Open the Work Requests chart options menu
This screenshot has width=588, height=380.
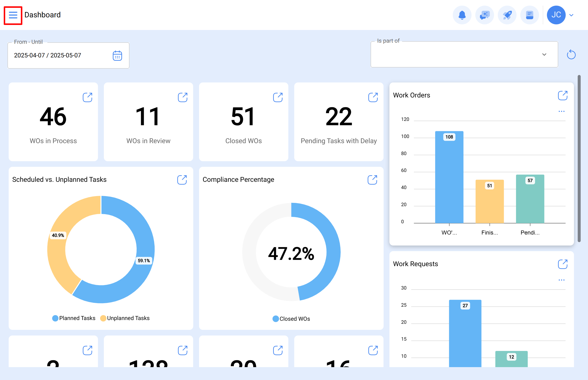[x=562, y=280]
